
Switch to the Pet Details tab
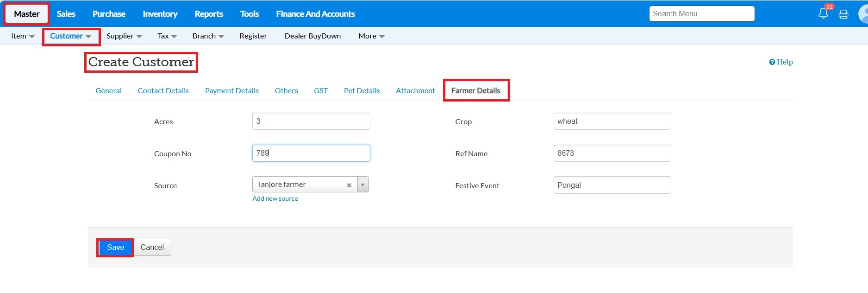(362, 91)
